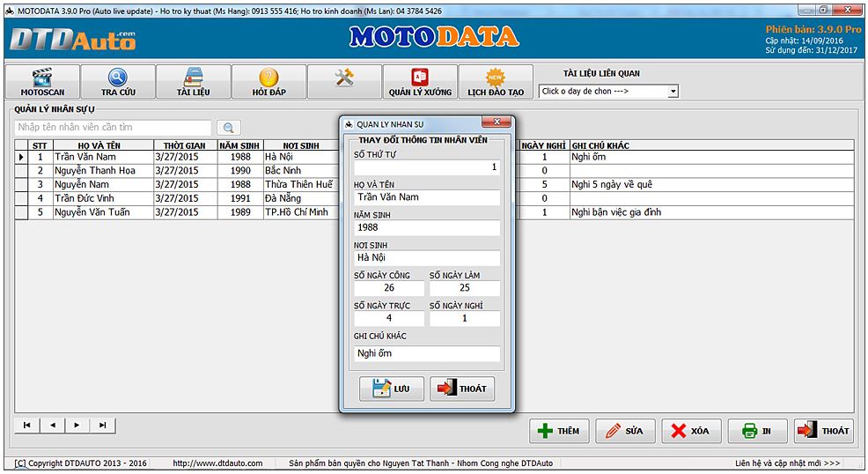The width and height of the screenshot is (868, 474).
Task: Click the DTDAuto logo
Action: click(x=72, y=41)
